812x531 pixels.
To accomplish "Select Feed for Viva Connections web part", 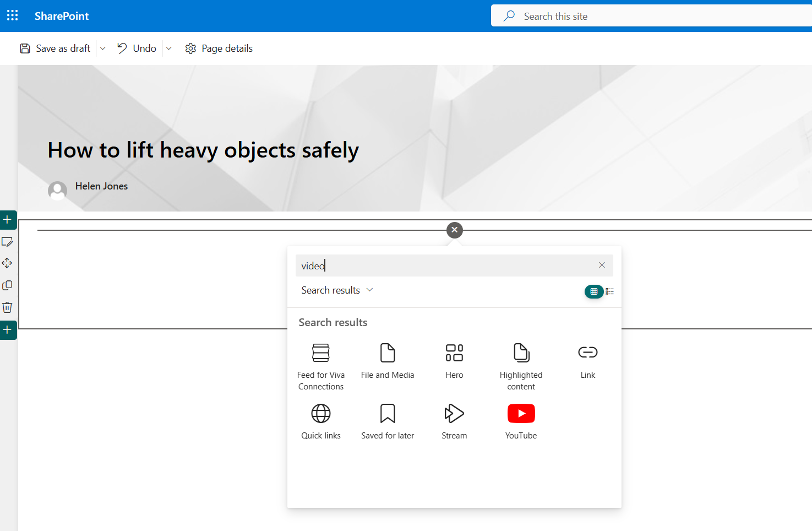I will (x=321, y=366).
